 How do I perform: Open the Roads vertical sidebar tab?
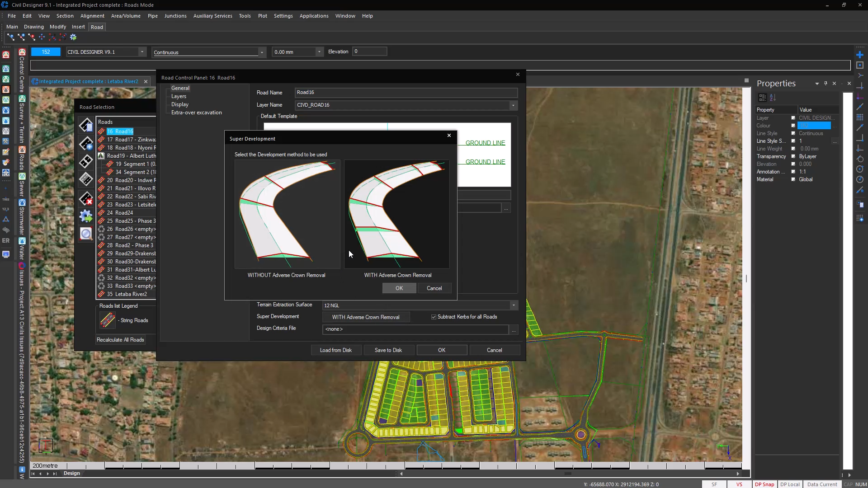(x=22, y=158)
